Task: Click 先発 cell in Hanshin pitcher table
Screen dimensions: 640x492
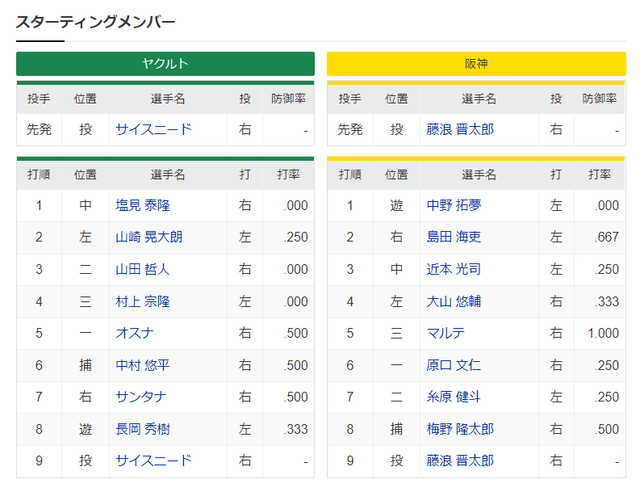Action: coord(350,129)
